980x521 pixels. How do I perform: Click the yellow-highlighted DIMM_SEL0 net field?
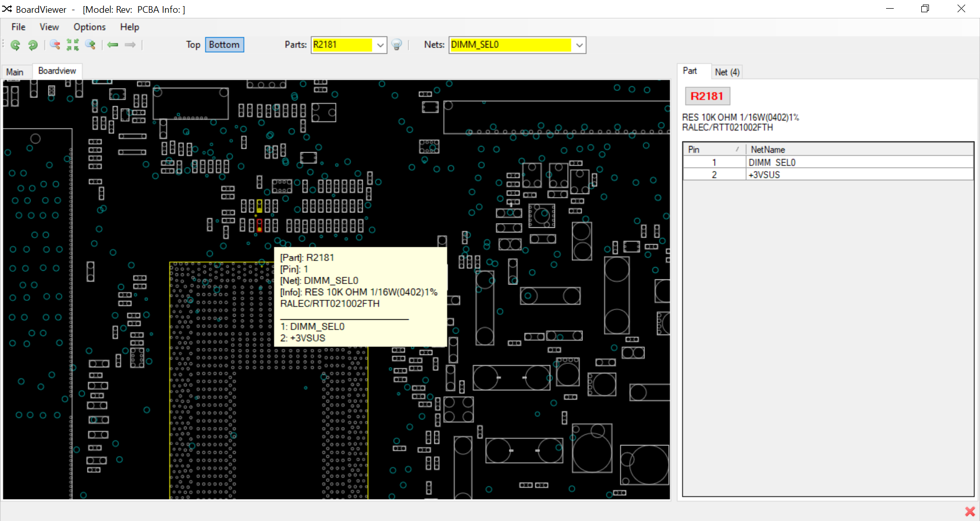pyautogui.click(x=510, y=45)
